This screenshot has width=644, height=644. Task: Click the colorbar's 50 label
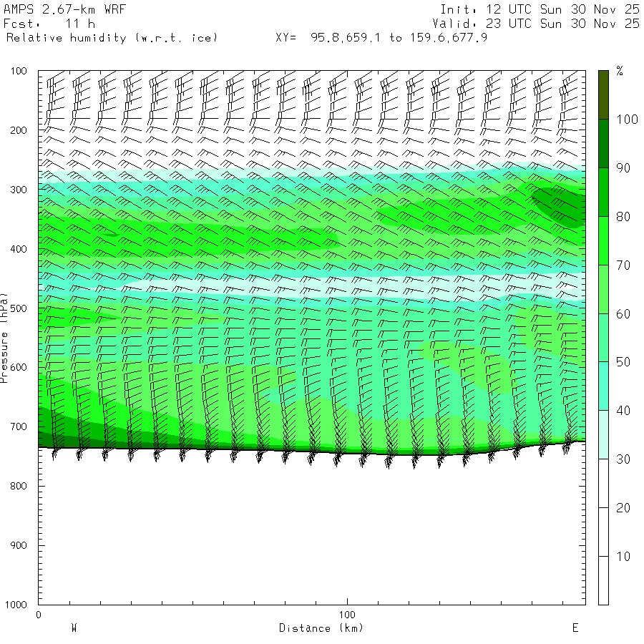click(623, 362)
